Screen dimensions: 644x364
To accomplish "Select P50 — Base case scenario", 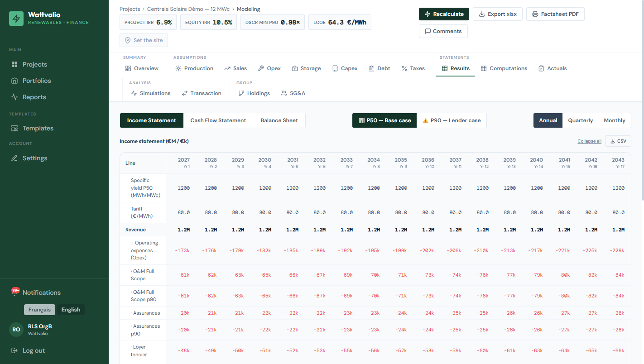I will (x=384, y=120).
